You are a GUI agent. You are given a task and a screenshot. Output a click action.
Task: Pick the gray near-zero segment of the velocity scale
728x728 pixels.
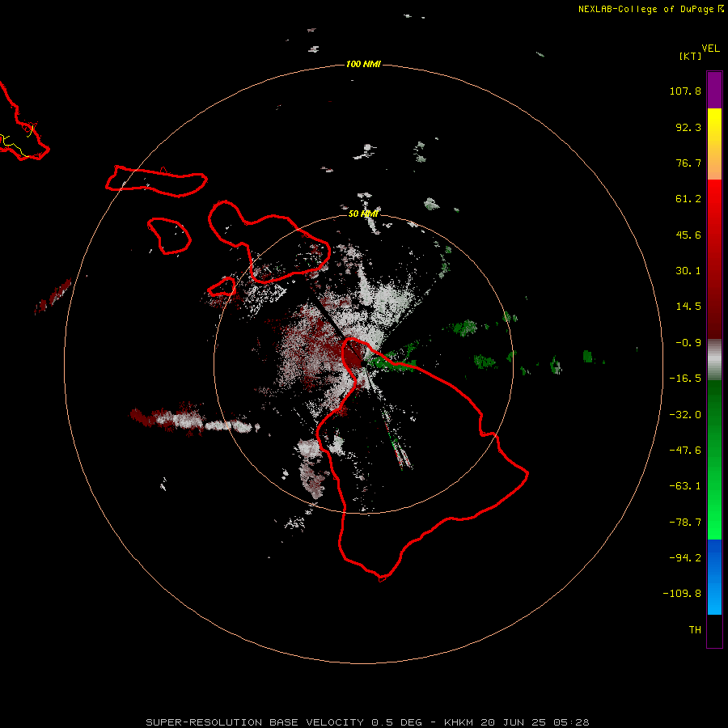coord(714,359)
